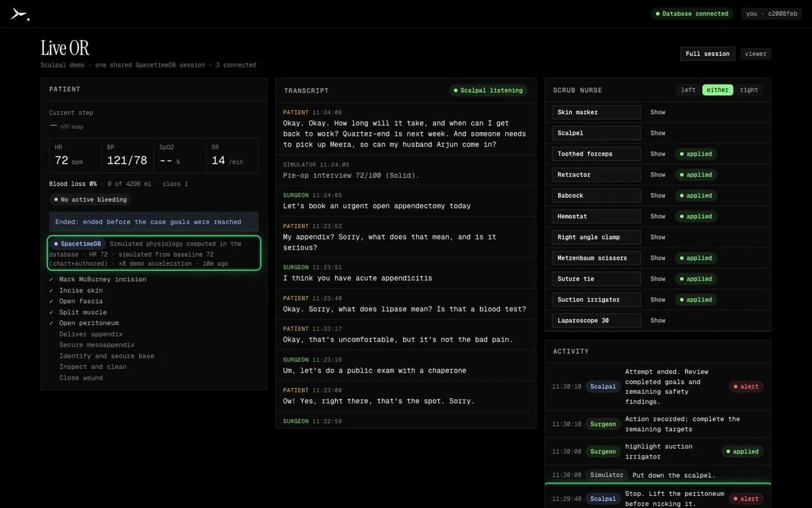
Task: Switch to the viewer mode
Action: click(x=756, y=54)
